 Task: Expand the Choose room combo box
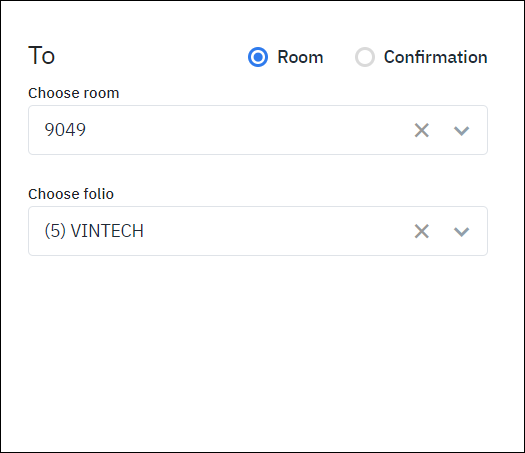click(258, 130)
